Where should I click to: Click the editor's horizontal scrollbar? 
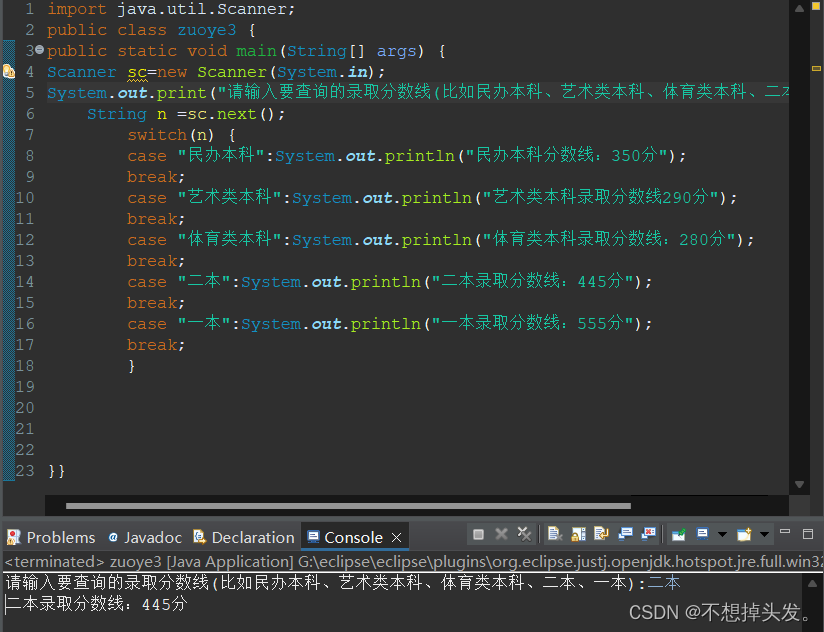[x=350, y=506]
